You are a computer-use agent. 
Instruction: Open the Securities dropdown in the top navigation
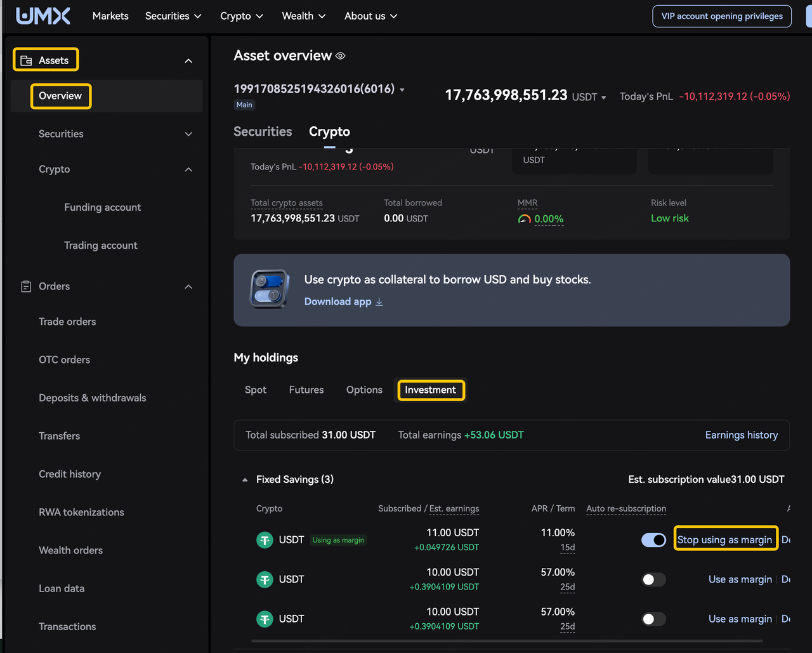[x=173, y=16]
